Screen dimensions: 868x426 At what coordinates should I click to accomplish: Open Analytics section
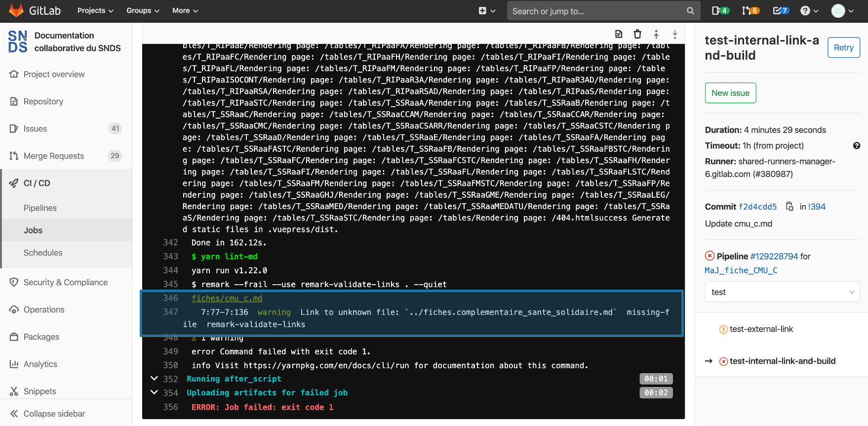click(40, 364)
